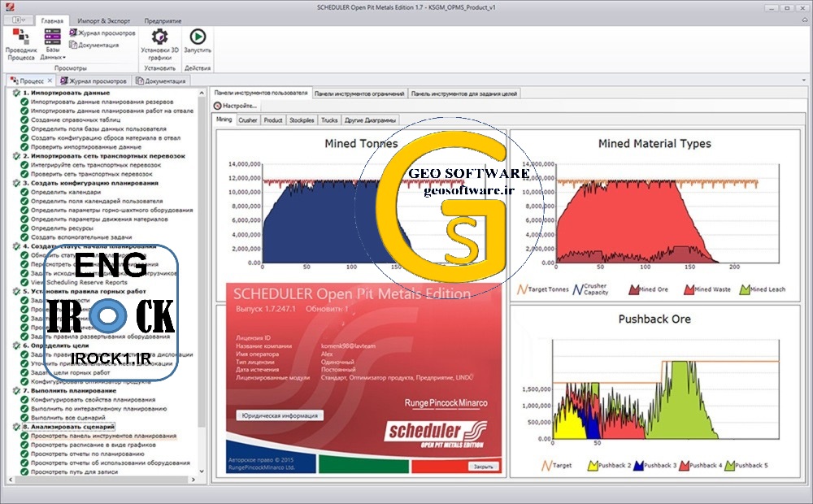Click Mined Waste legend swatch
Viewport: 813px width, 504px height.
689,289
